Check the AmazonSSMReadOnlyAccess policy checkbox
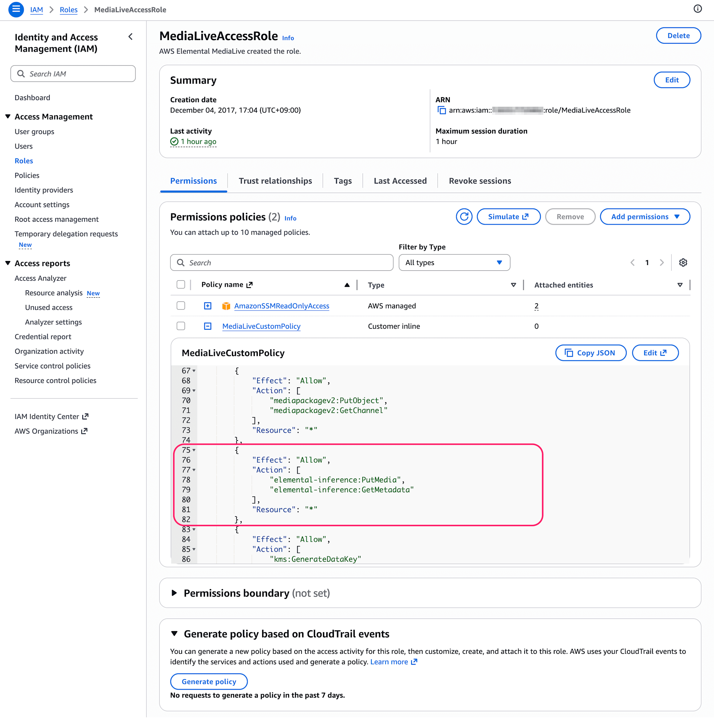Image resolution: width=714 pixels, height=728 pixels. pos(181,306)
